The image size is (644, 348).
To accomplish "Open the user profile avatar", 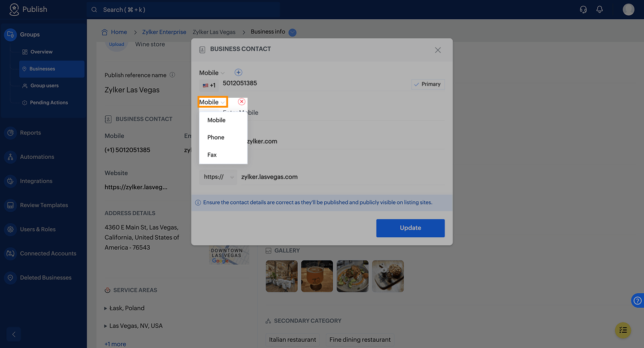I will 628,9.
